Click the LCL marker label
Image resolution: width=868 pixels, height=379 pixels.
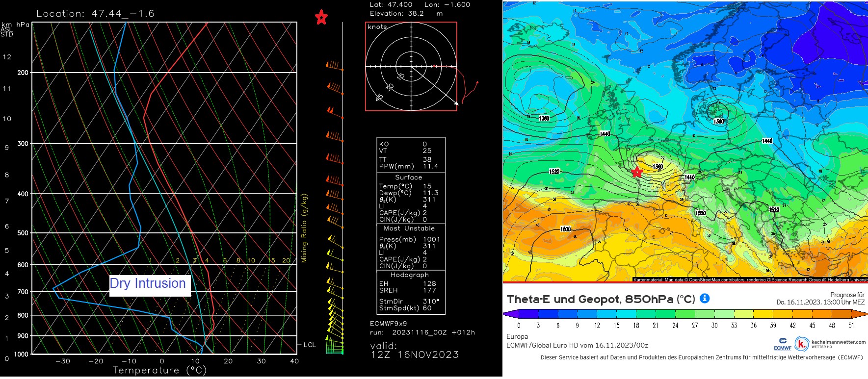click(x=310, y=345)
